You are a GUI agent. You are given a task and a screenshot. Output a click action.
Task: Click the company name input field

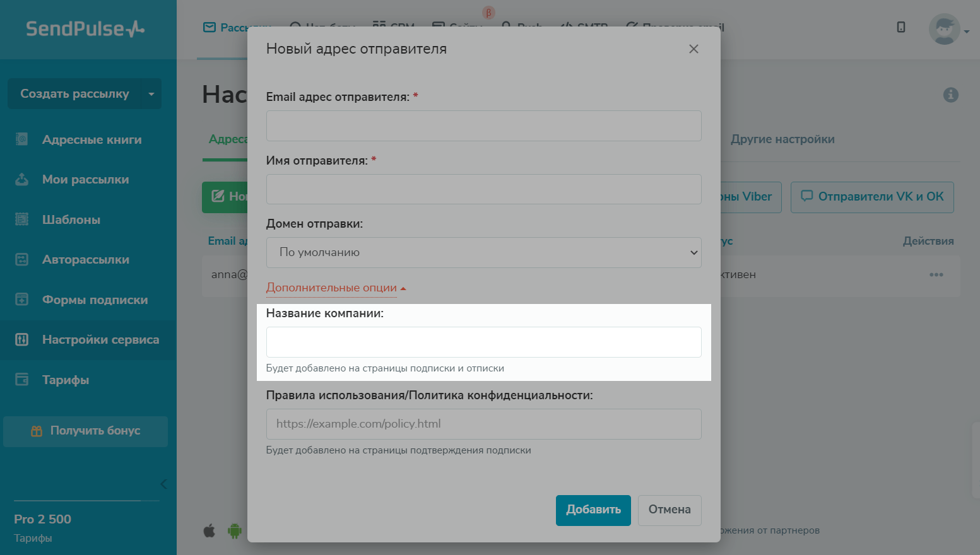pos(483,342)
